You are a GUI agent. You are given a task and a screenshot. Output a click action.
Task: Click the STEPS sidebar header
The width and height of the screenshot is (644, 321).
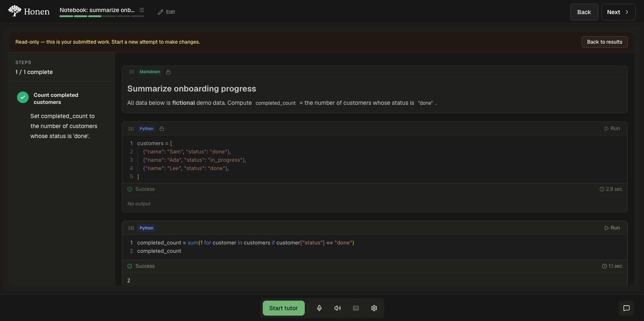23,62
